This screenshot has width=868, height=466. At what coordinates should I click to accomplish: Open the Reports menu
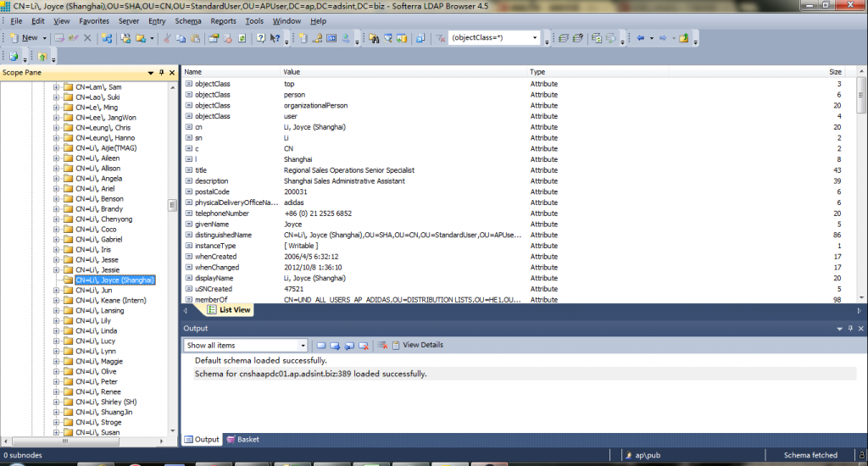223,21
